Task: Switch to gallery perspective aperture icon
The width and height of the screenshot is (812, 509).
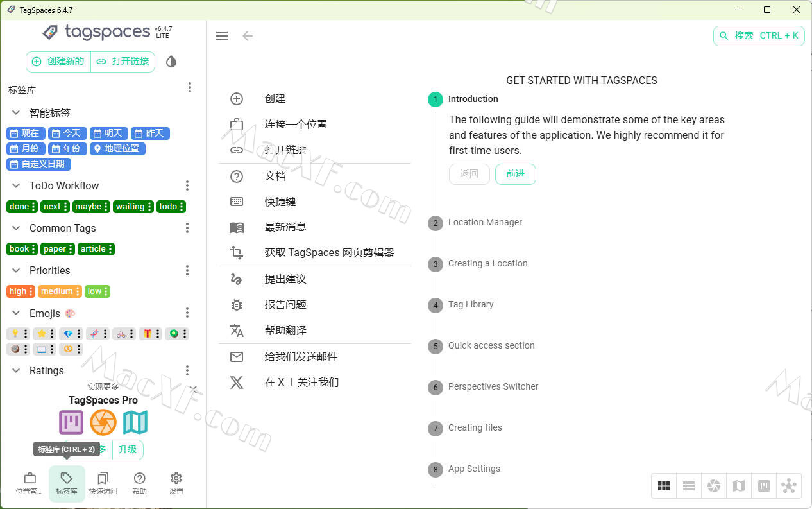Action: click(714, 486)
